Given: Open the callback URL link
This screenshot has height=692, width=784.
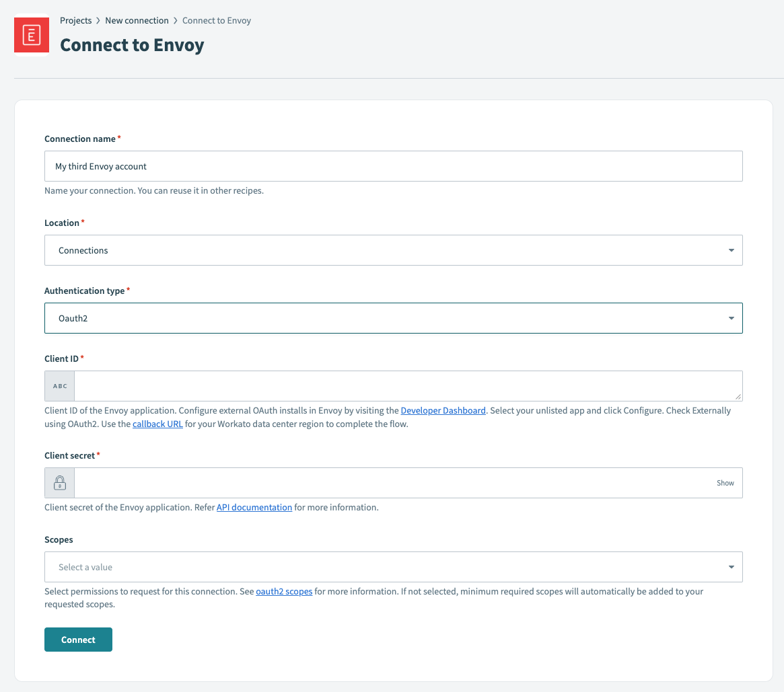Looking at the screenshot, I should pyautogui.click(x=157, y=424).
